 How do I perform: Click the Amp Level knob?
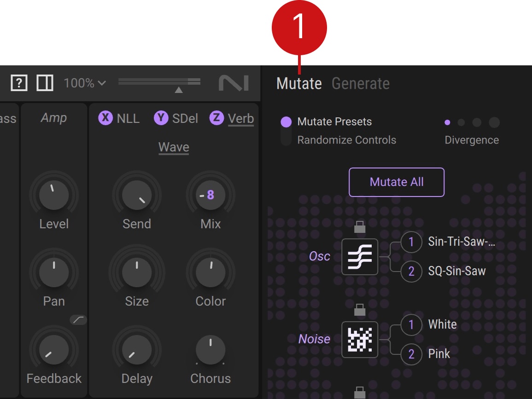point(53,195)
